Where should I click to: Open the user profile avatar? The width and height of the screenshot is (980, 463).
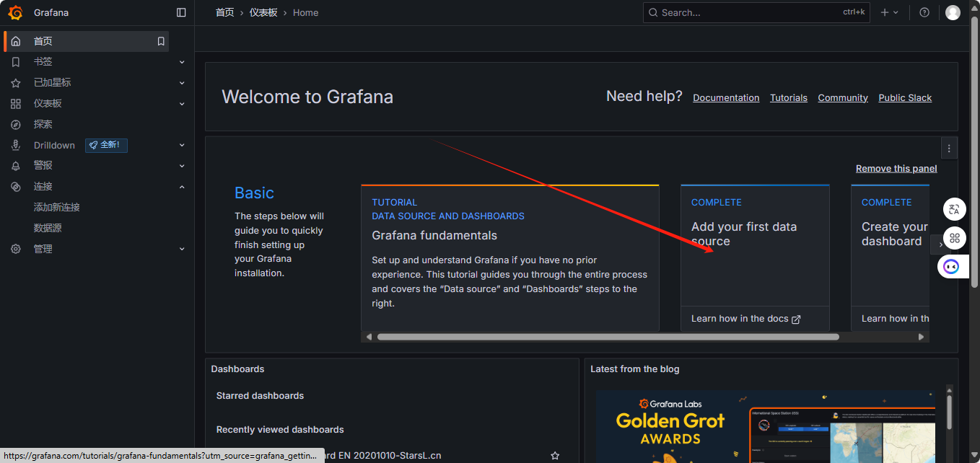tap(953, 12)
